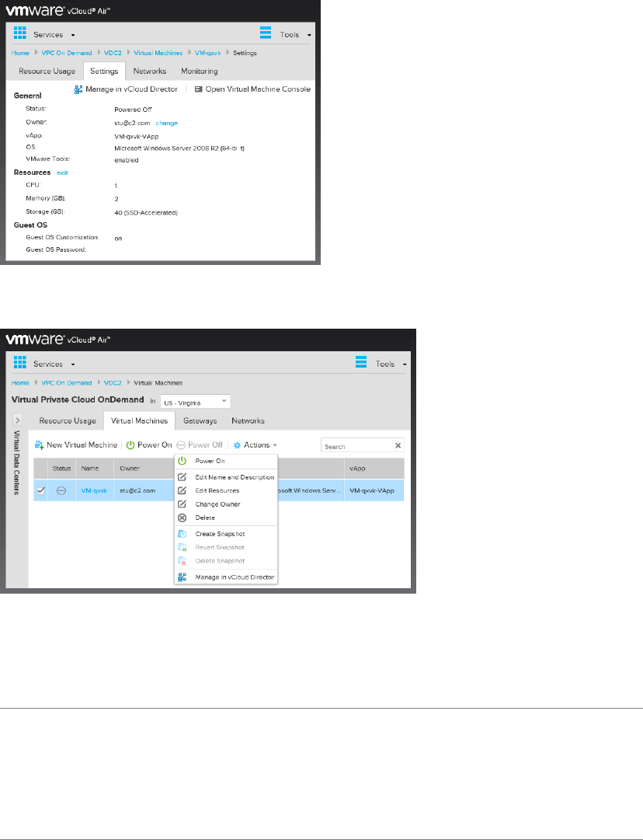The height and width of the screenshot is (840, 643).
Task: Click Revert Snapshot icon
Action: pyautogui.click(x=182, y=548)
